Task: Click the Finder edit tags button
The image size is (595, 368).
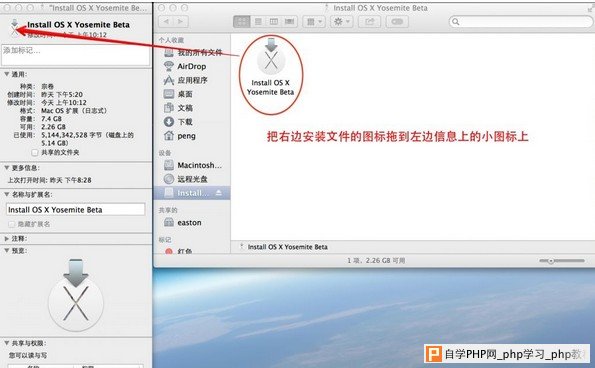Action: click(x=397, y=22)
